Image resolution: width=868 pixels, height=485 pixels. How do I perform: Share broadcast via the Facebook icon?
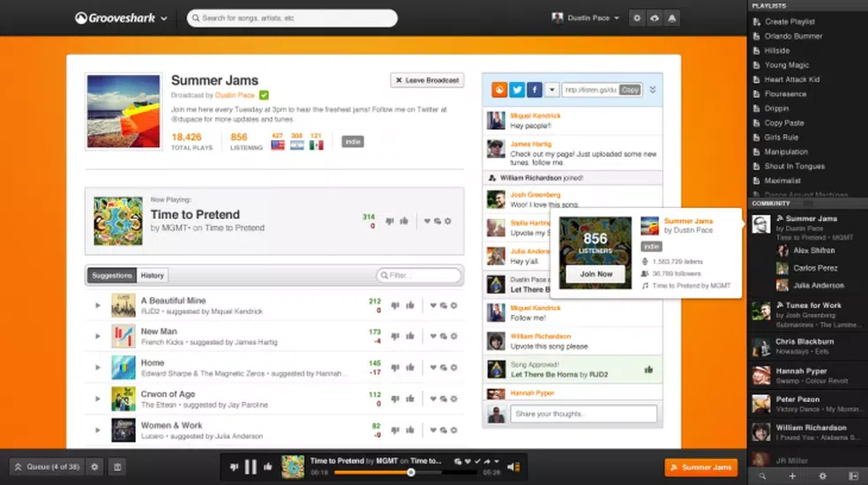(535, 89)
